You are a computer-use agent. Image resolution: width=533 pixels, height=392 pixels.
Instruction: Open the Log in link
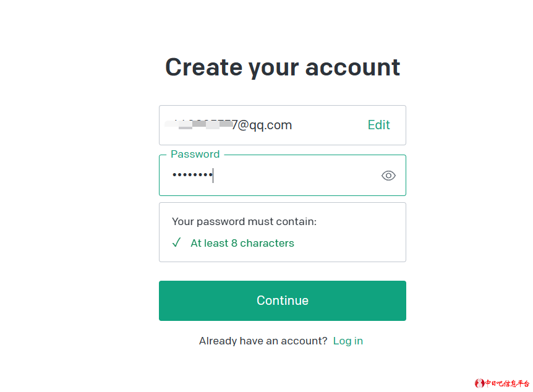point(348,341)
